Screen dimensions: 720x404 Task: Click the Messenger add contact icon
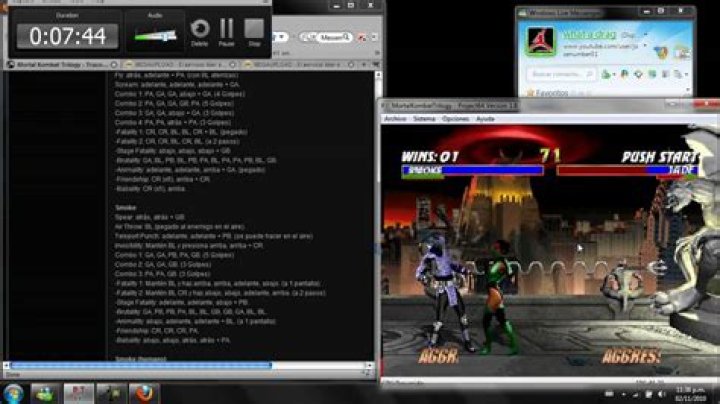pos(606,74)
